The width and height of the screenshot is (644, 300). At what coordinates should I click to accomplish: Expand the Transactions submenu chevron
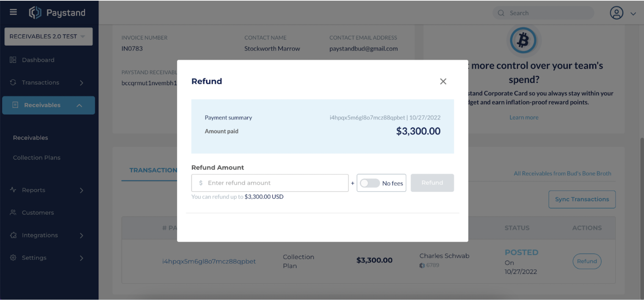(x=82, y=83)
